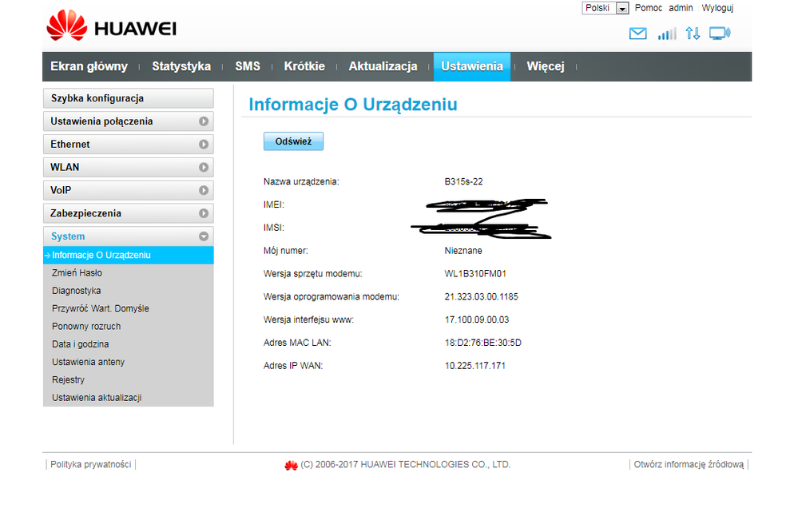This screenshot has height=532, width=798.
Task: Click the Nieznane phone number value
Action: click(x=463, y=251)
